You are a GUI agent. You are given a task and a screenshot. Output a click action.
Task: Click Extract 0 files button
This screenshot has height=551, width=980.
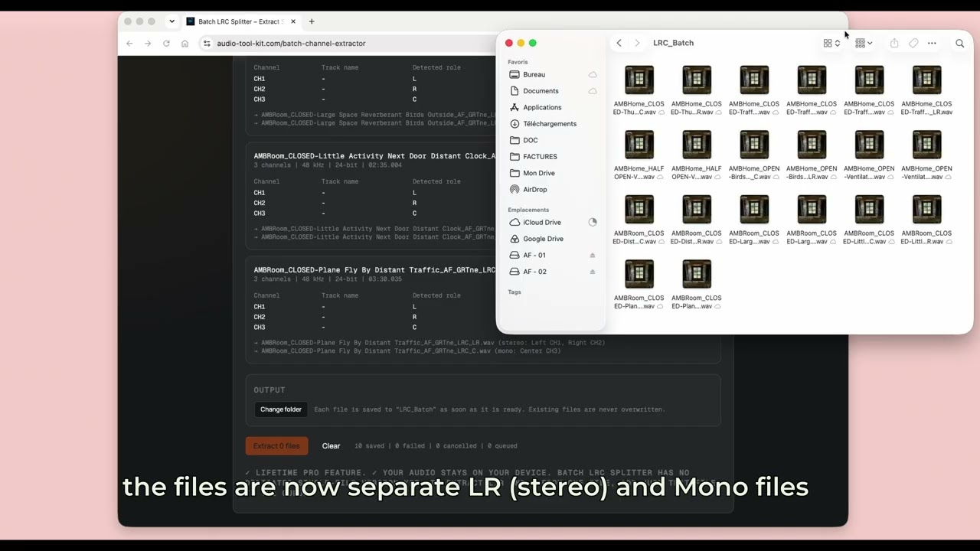point(276,446)
